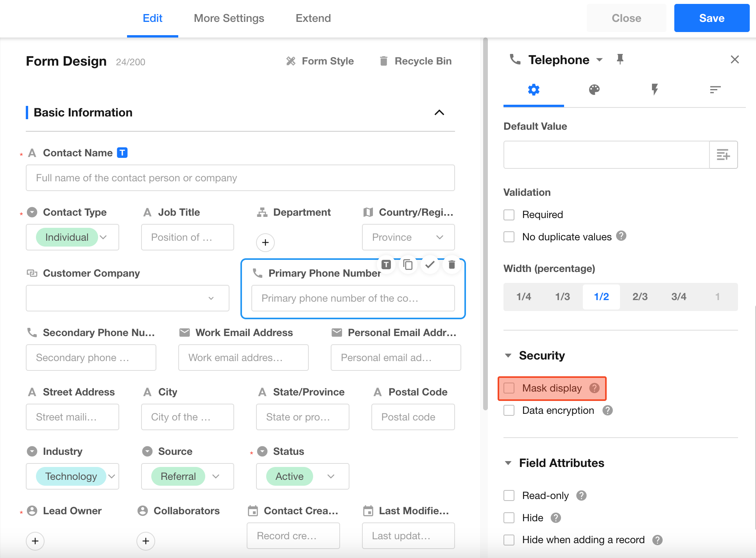Collapse the Basic Information section

(x=439, y=113)
